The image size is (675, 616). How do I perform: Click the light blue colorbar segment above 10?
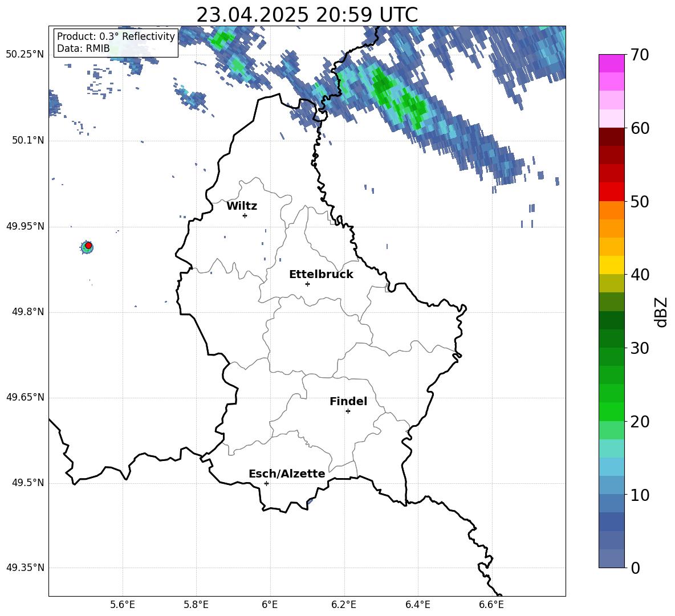click(612, 467)
